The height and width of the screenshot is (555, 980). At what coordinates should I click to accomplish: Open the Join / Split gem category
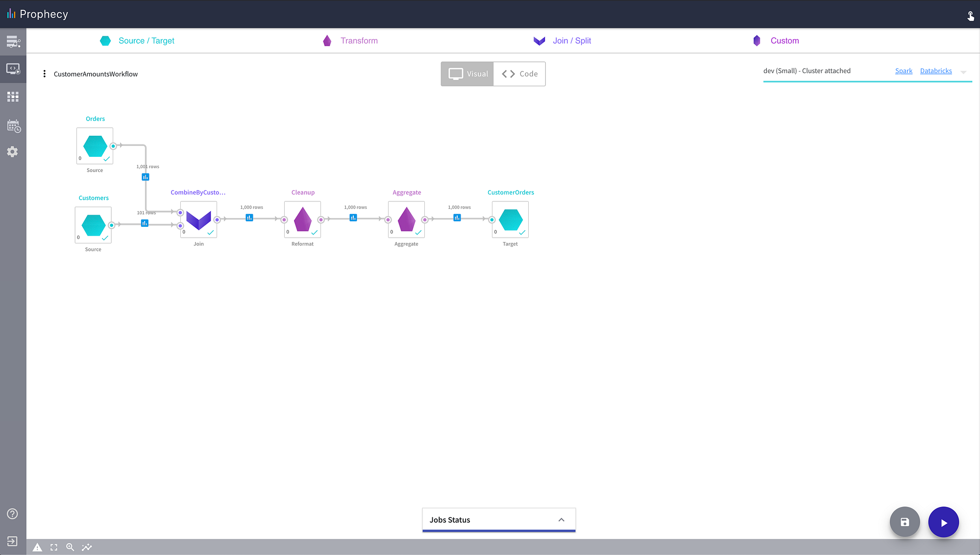point(563,41)
